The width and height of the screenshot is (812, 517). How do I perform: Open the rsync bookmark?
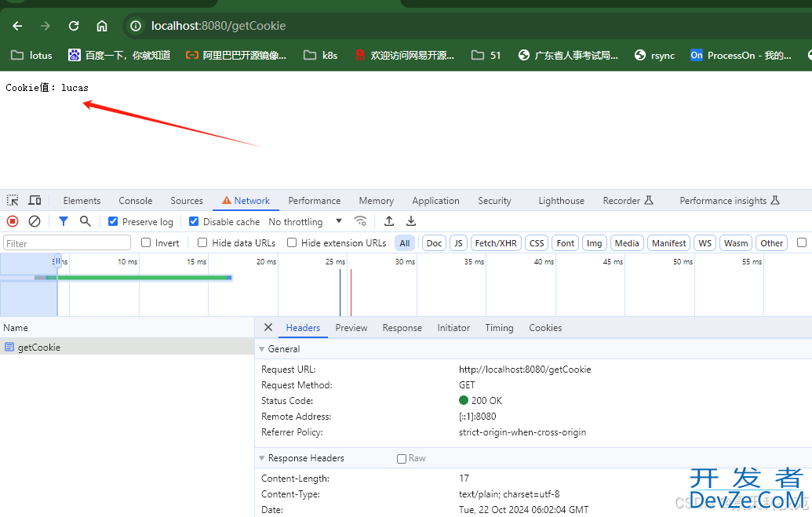654,56
